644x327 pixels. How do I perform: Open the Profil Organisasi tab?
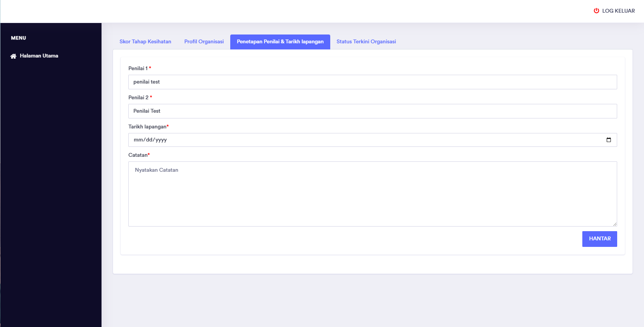pyautogui.click(x=204, y=42)
